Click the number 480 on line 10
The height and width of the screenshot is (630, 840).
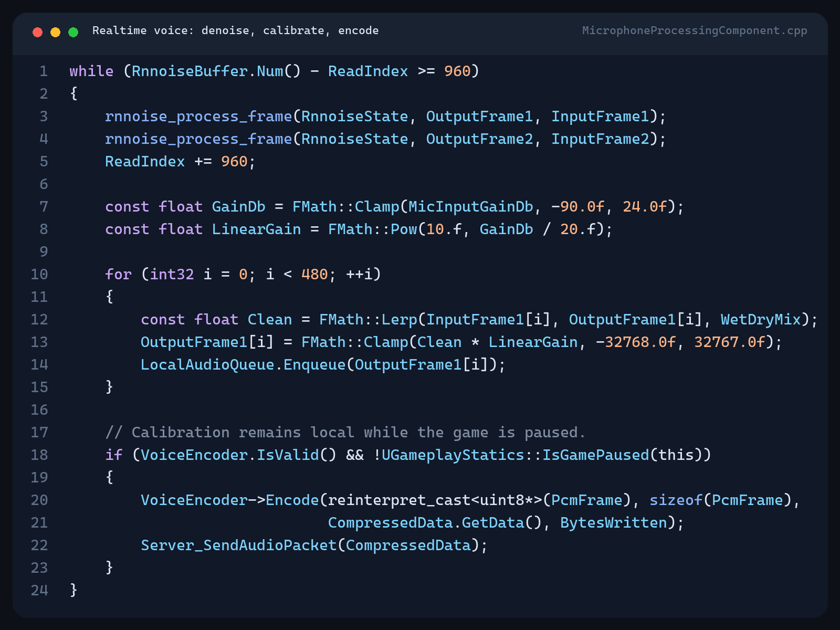click(x=314, y=274)
